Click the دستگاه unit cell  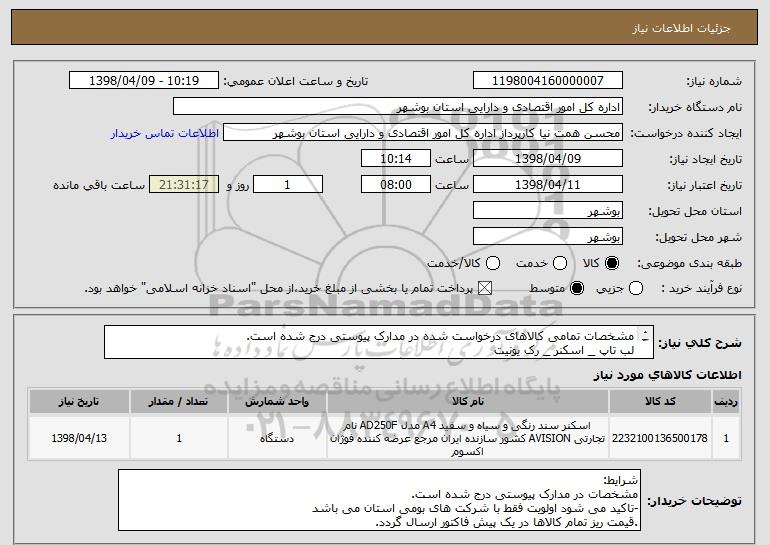tap(277, 438)
